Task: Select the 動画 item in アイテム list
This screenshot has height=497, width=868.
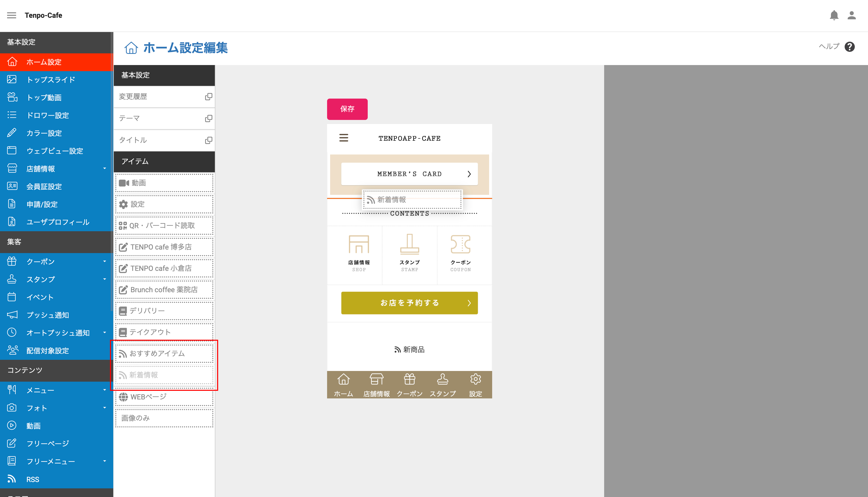Action: tap(164, 183)
